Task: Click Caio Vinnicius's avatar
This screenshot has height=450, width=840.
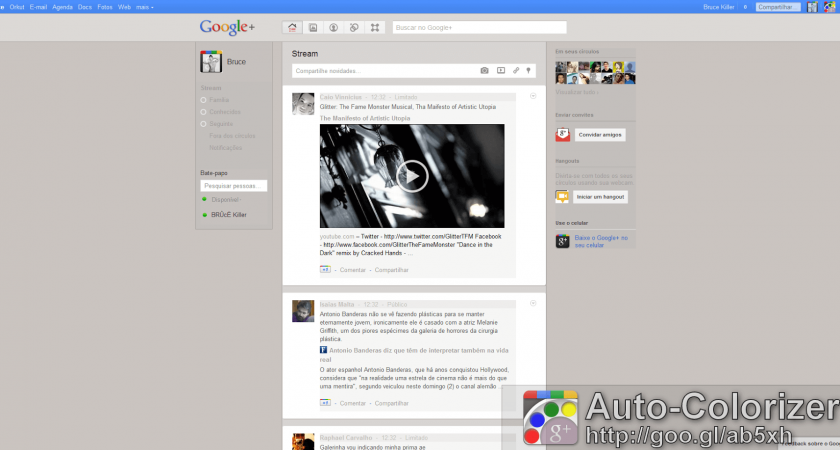Action: pyautogui.click(x=303, y=104)
